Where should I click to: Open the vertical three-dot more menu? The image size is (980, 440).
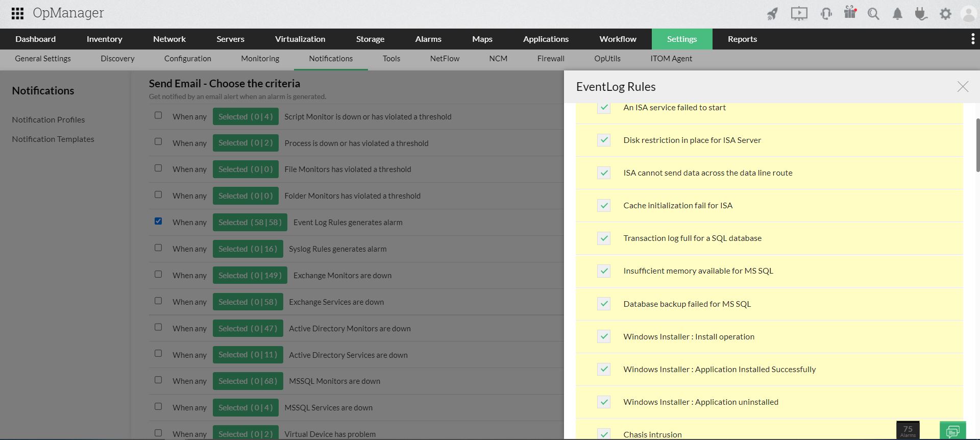coord(973,39)
